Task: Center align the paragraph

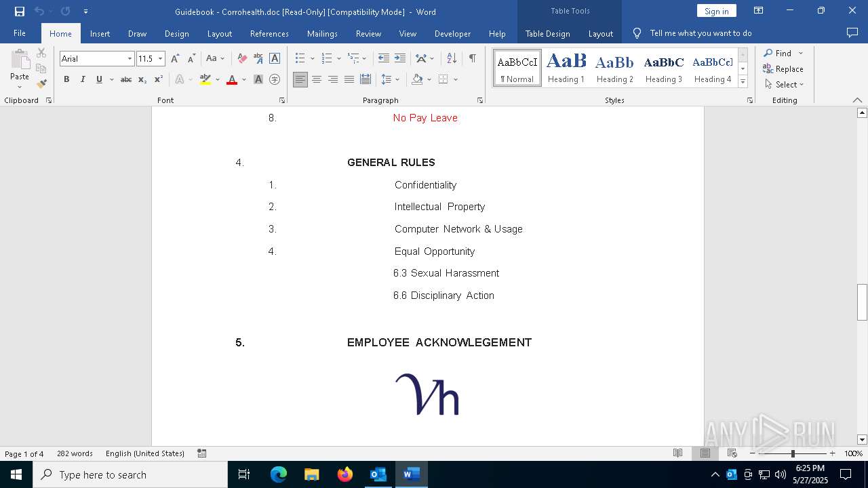Action: pos(317,79)
